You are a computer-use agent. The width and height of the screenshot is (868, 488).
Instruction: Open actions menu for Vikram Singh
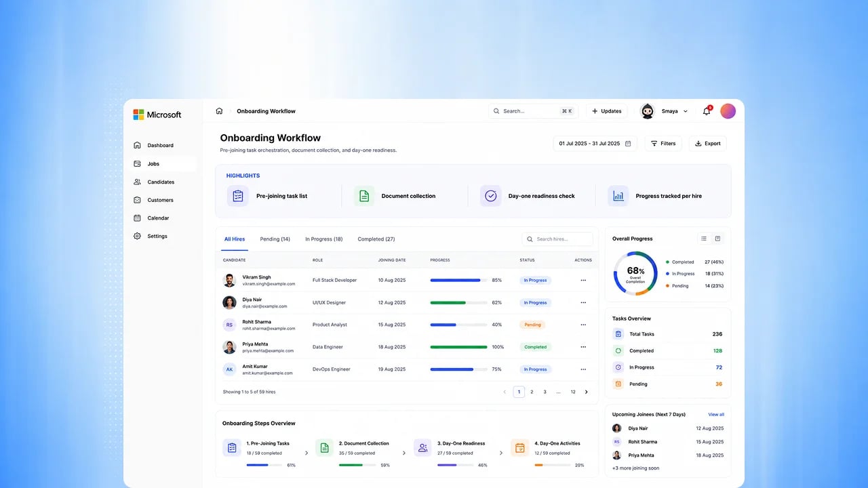(583, 280)
